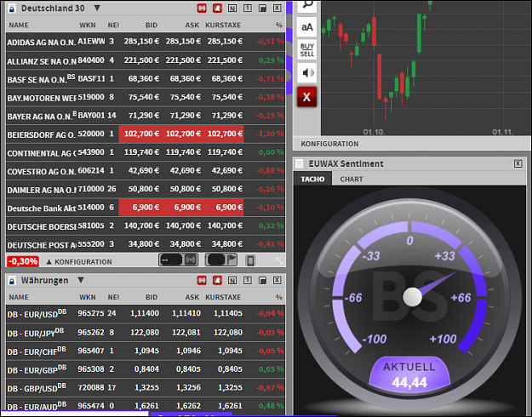This screenshot has width=532, height=417.
Task: Select the ADIDAS AG NA O.N. row
Action: [146, 42]
